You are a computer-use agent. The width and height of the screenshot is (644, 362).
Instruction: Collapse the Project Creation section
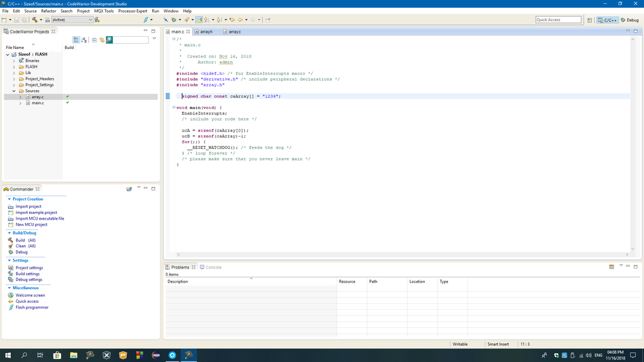tap(10, 199)
